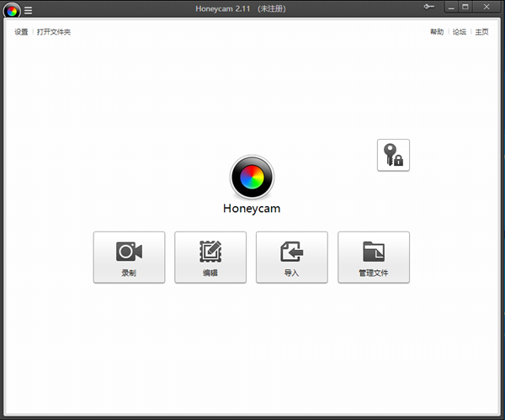Visit the 论坛 forum link
Viewport: 505px width, 420px height.
click(460, 32)
